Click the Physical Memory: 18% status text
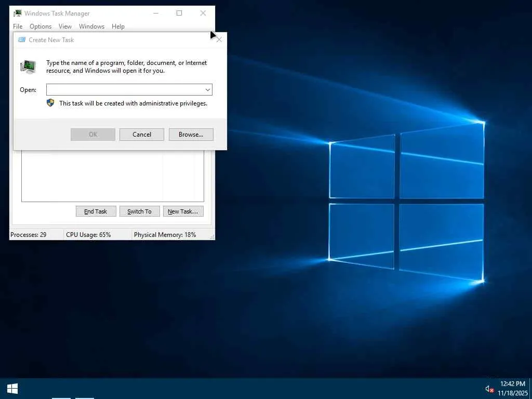 tap(165, 235)
